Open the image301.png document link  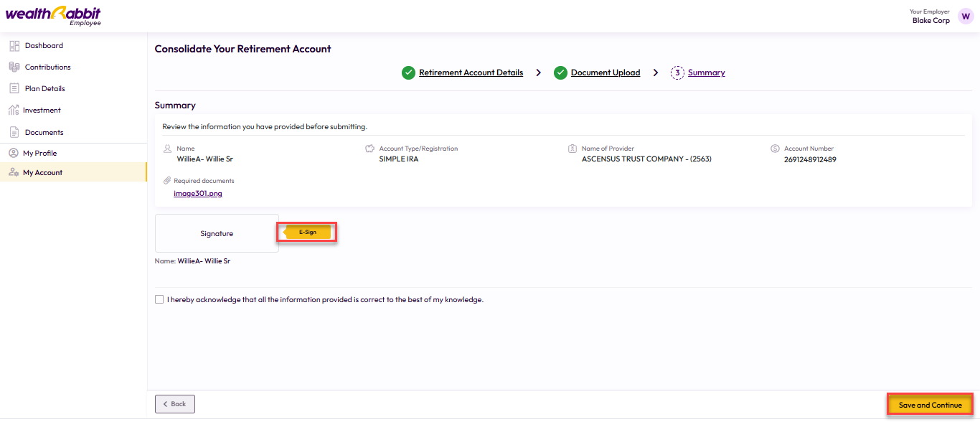(x=198, y=193)
